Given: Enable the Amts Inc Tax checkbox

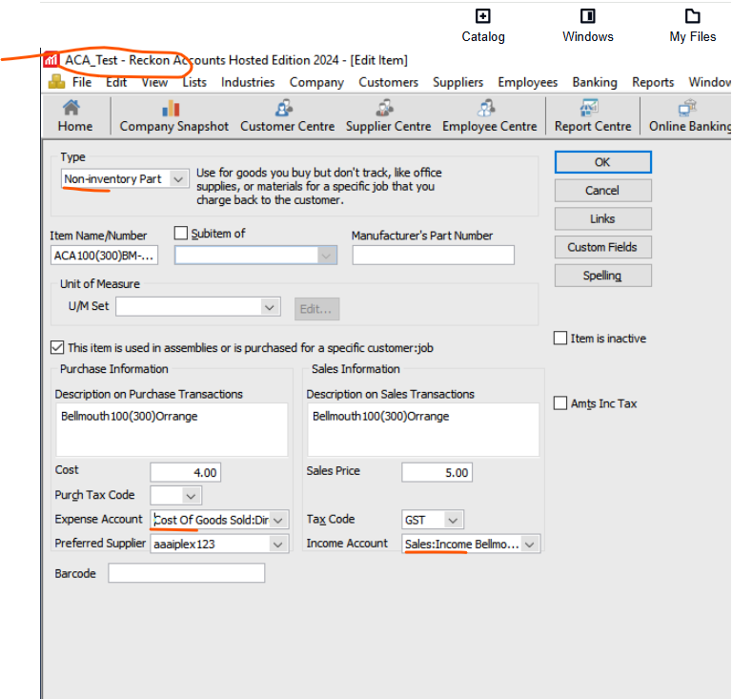Looking at the screenshot, I should (560, 402).
